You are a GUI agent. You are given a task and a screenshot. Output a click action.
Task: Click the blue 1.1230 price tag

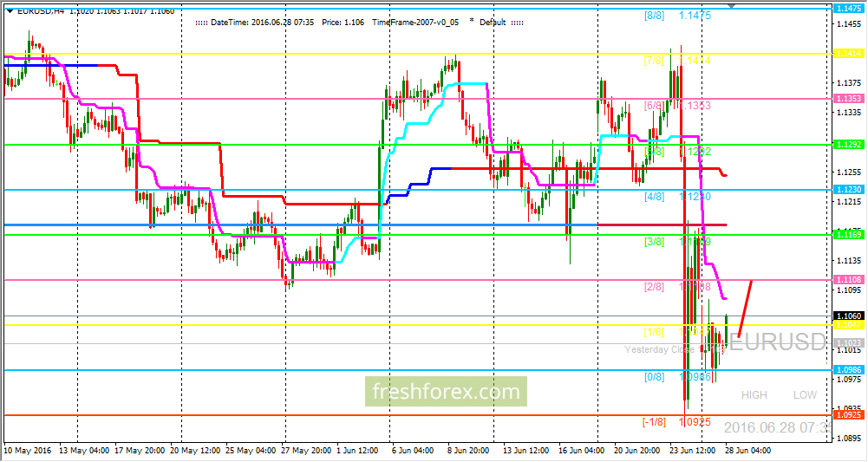pyautogui.click(x=849, y=190)
